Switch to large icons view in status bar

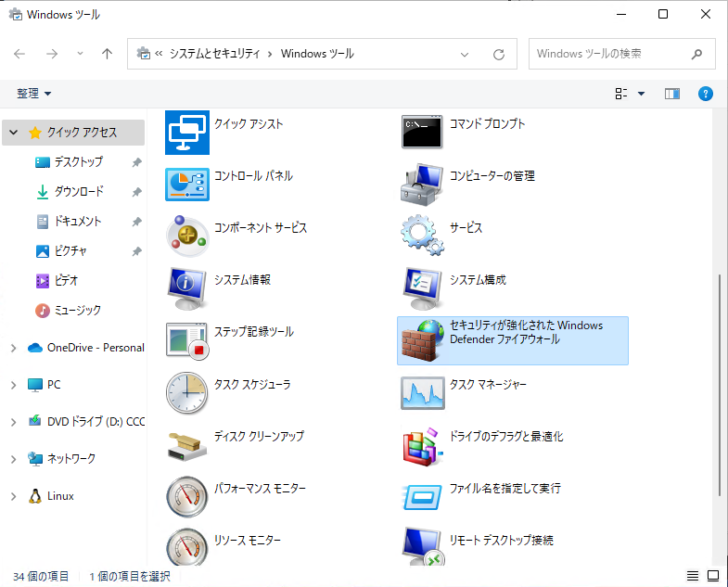(712, 576)
